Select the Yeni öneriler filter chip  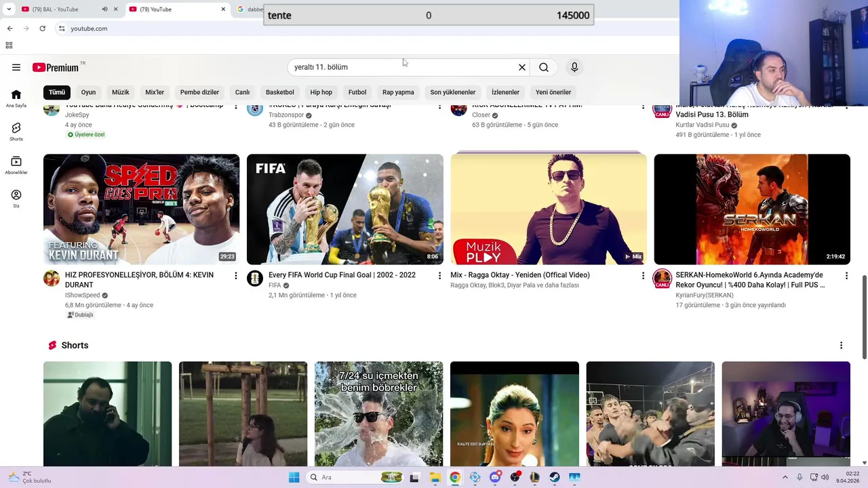coord(553,92)
